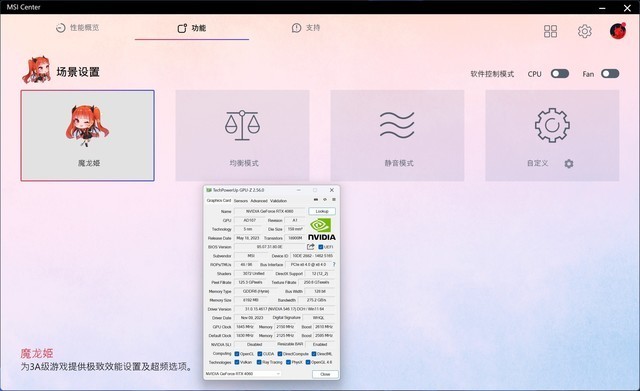Minimize the GPU-Z window
The image size is (640, 391).
point(298,190)
